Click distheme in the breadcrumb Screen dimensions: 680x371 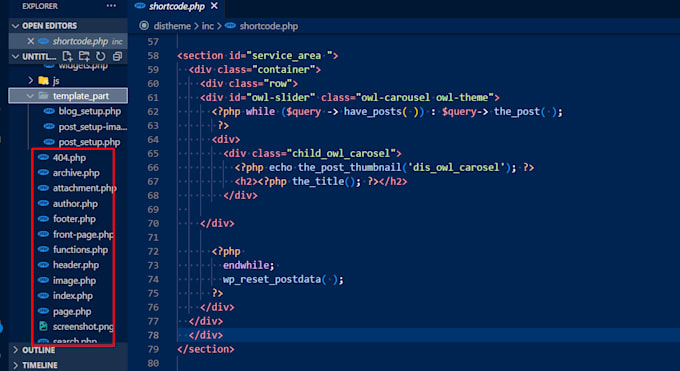pyautogui.click(x=172, y=26)
